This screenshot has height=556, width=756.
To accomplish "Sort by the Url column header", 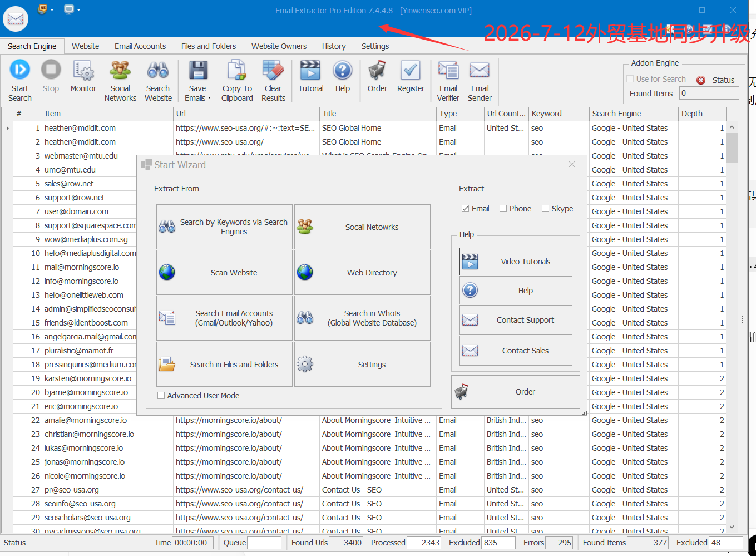I will pyautogui.click(x=246, y=114).
